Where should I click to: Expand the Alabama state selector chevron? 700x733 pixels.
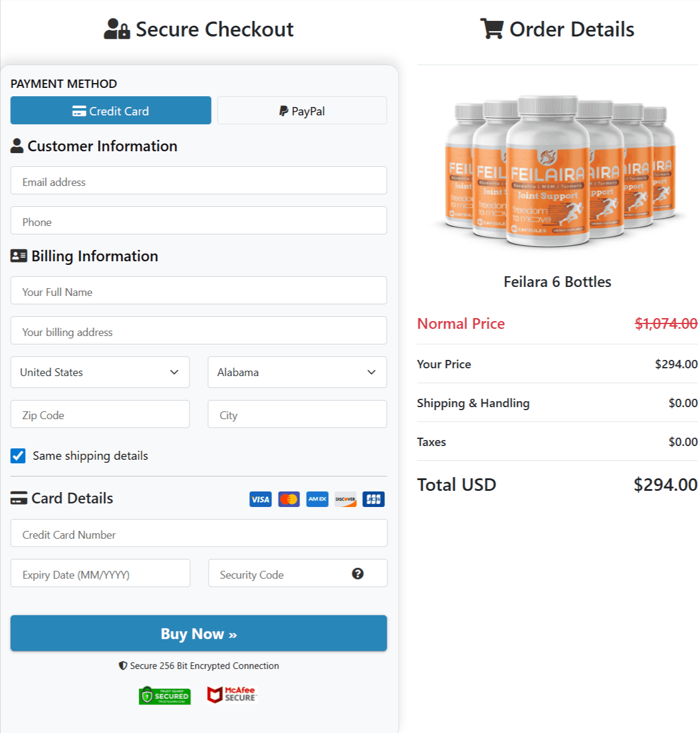coord(371,372)
